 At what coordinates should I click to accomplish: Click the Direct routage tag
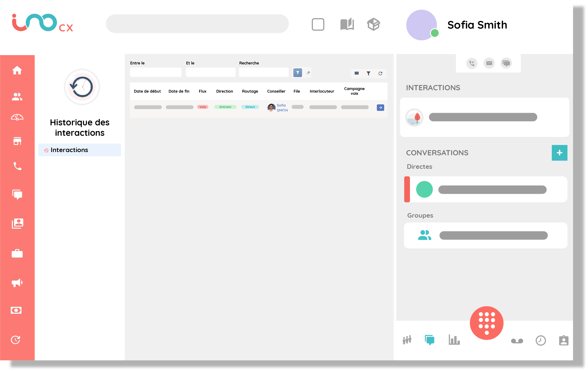(x=250, y=107)
